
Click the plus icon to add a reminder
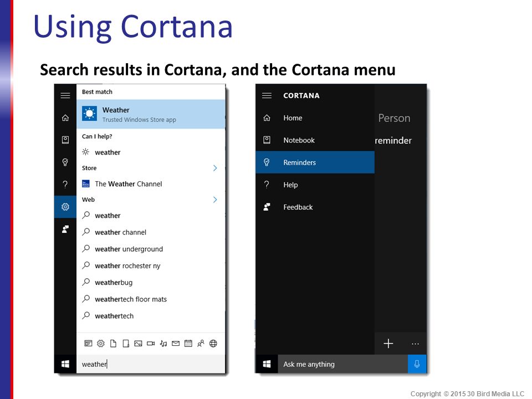[388, 344]
